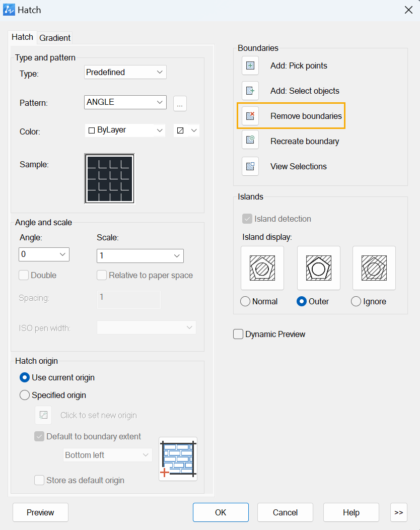Click the Preview button
This screenshot has width=420, height=530.
pos(41,512)
